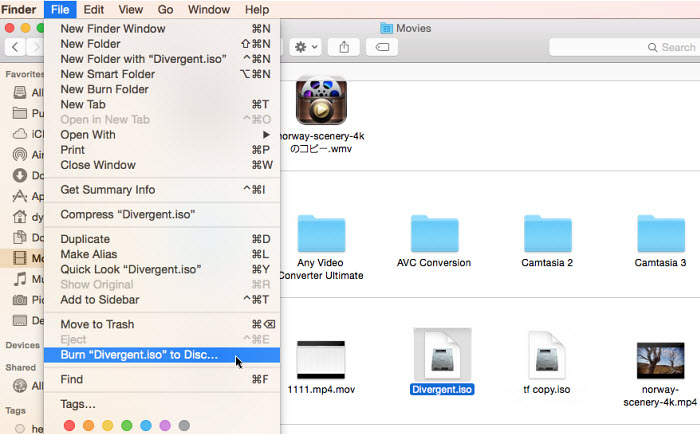Click the Movies window title folder icon
The height and width of the screenshot is (434, 700).
click(386, 28)
